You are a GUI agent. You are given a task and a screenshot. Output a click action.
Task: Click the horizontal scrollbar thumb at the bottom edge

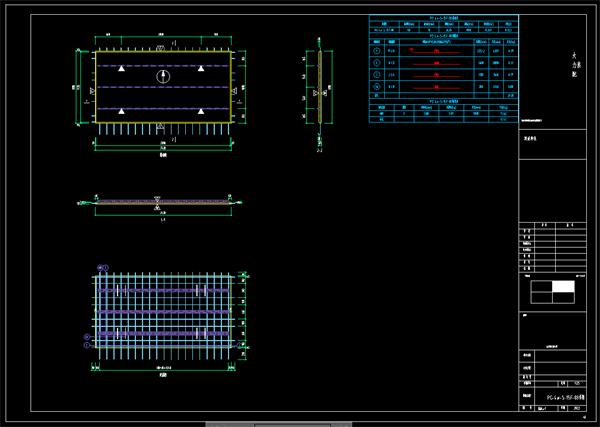[x=292, y=425]
